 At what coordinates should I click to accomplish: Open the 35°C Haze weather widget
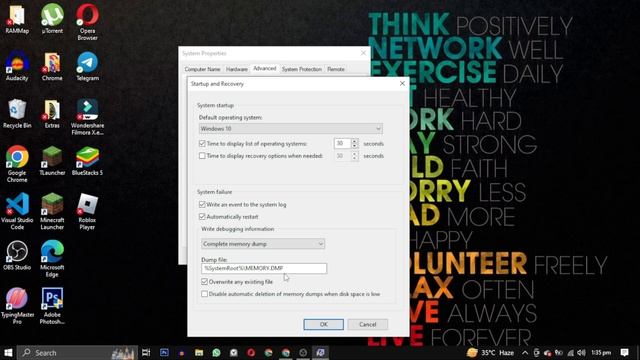click(491, 353)
